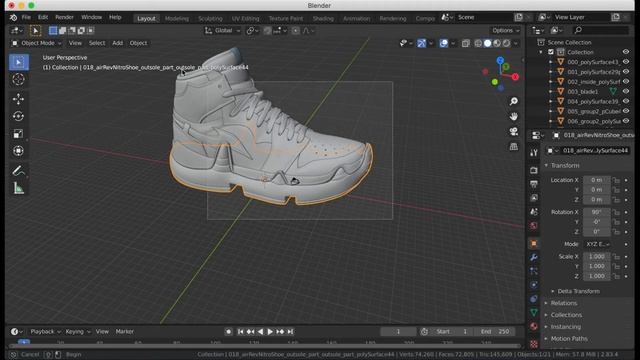Switch to wireframe shading mode
Image resolution: width=640 pixels, height=360 pixels.
478,43
